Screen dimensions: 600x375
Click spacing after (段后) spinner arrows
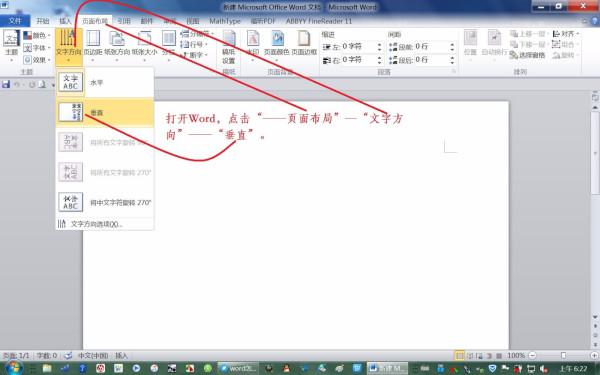point(452,60)
